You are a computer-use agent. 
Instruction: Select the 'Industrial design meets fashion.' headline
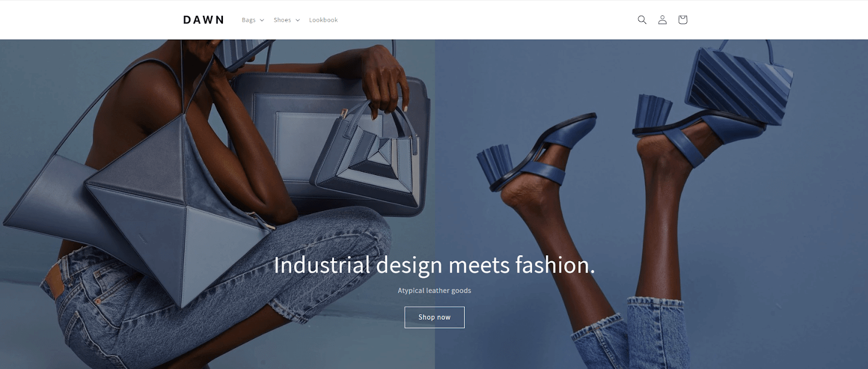pyautogui.click(x=434, y=265)
